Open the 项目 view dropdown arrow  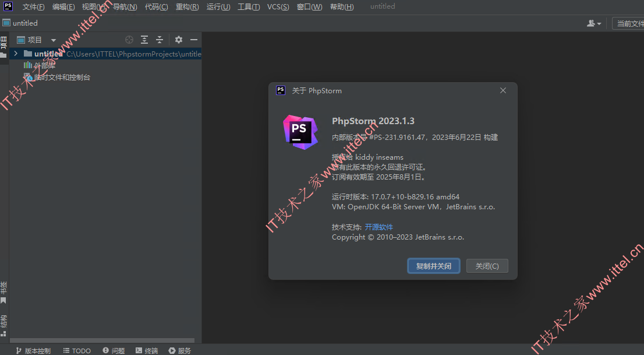(54, 40)
